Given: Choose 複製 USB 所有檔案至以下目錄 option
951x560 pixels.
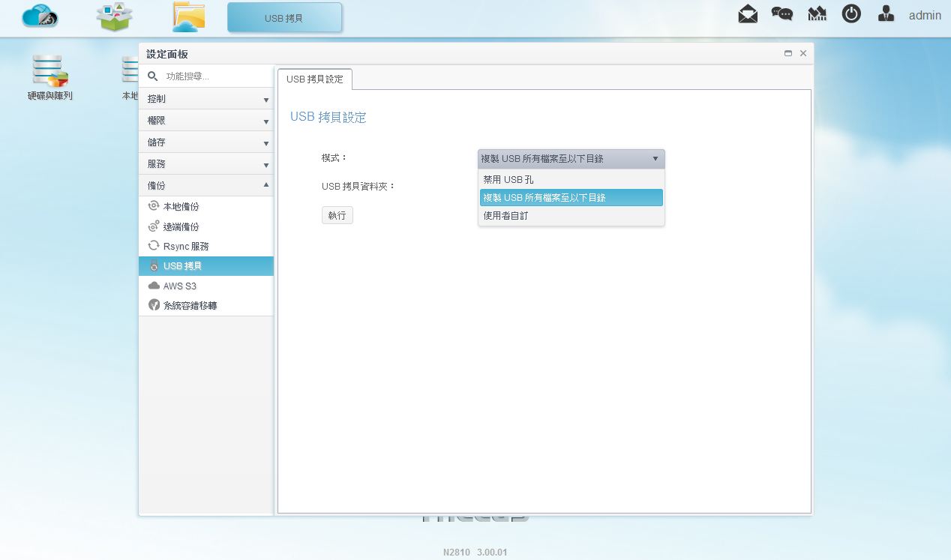Looking at the screenshot, I should pos(571,197).
